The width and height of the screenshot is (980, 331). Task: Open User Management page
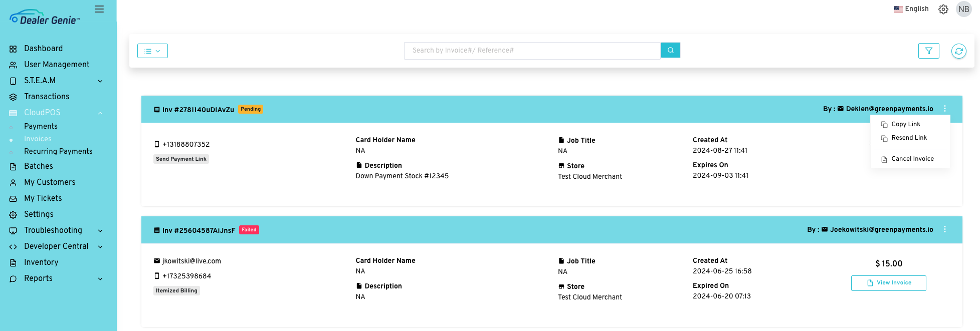(57, 65)
